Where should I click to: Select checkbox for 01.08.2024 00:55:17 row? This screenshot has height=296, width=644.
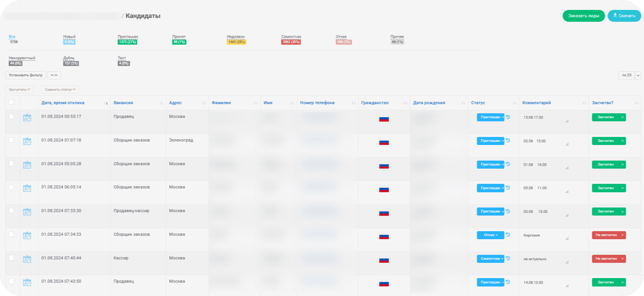[x=11, y=116]
